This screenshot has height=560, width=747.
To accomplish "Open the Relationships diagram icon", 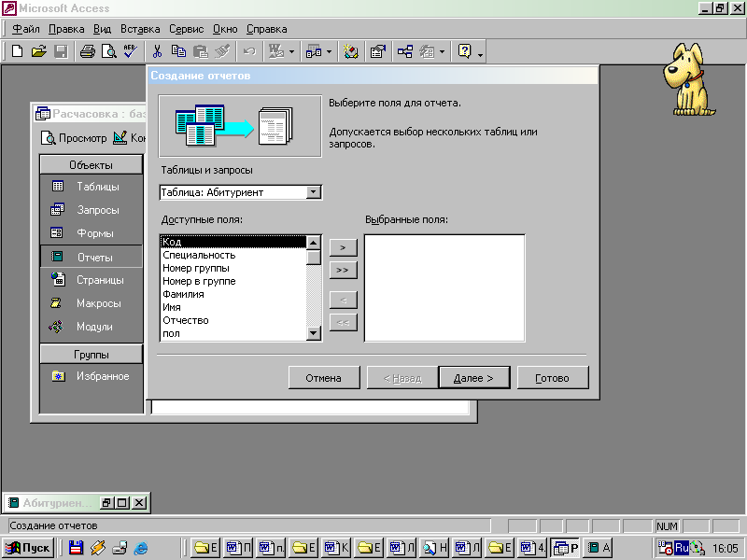I will click(x=405, y=51).
